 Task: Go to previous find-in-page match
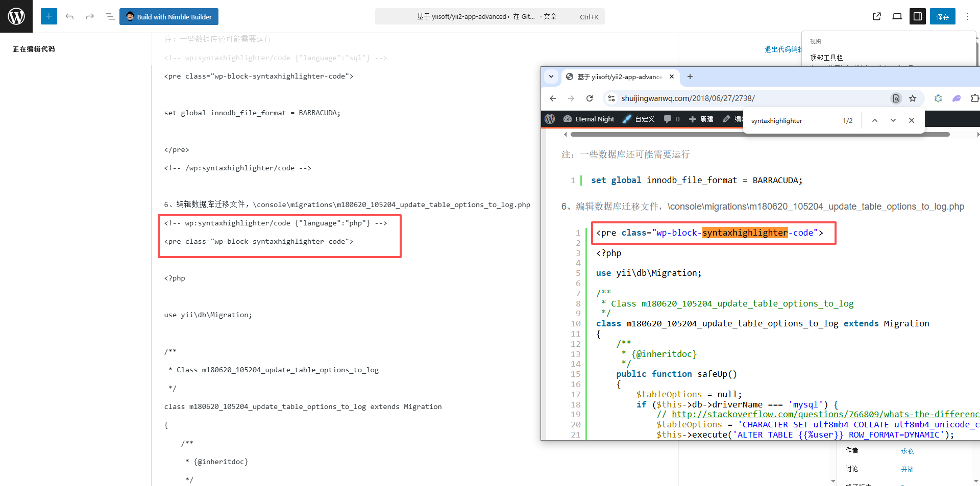(875, 120)
